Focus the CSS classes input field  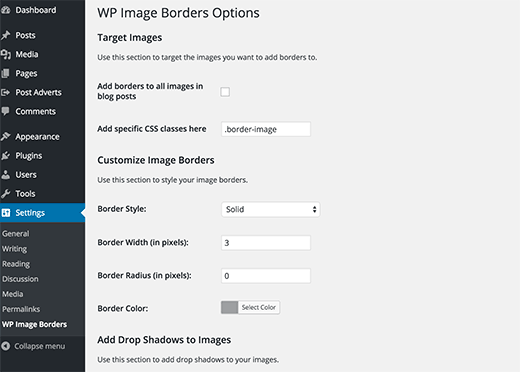click(266, 129)
